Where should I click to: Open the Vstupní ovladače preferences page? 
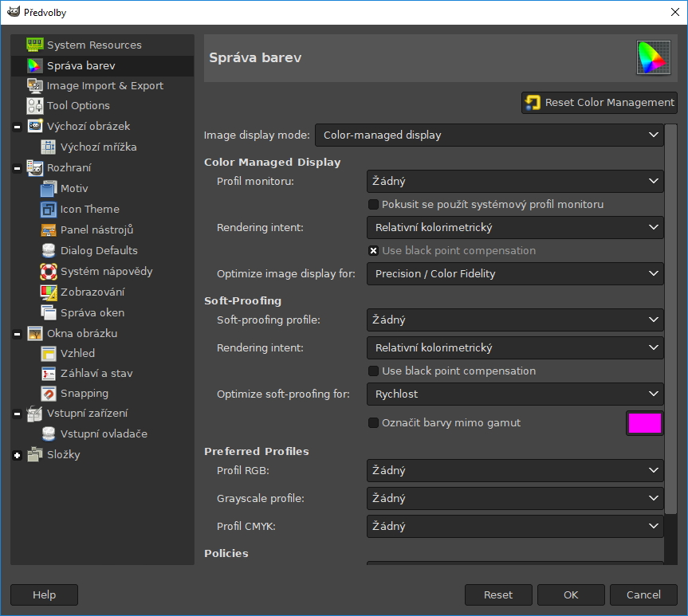pyautogui.click(x=104, y=434)
